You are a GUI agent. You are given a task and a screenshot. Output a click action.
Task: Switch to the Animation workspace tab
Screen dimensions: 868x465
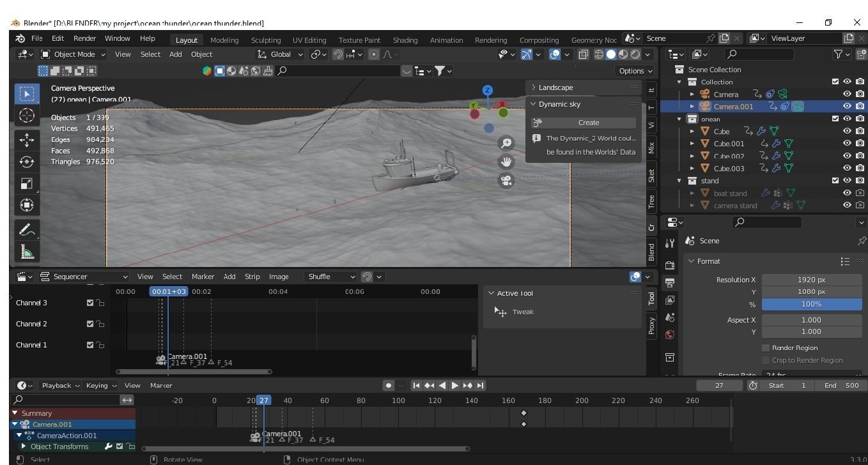point(446,40)
